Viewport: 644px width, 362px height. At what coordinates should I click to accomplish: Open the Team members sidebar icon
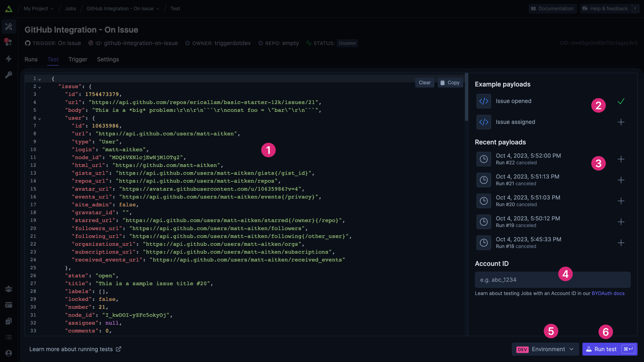[8, 289]
